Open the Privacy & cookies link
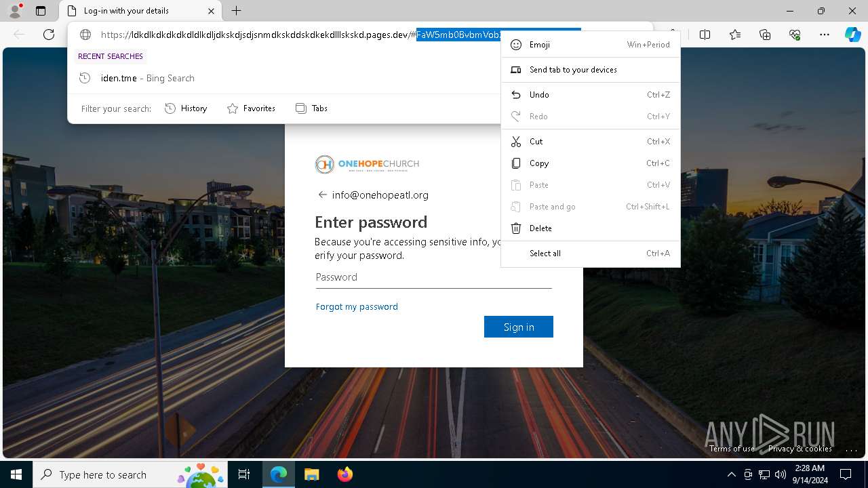 point(800,449)
